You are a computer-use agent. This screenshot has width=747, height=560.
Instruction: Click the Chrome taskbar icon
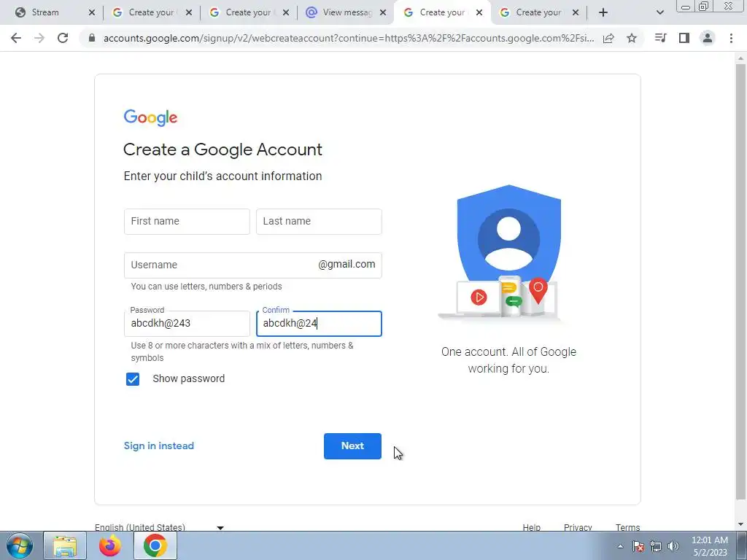click(155, 545)
